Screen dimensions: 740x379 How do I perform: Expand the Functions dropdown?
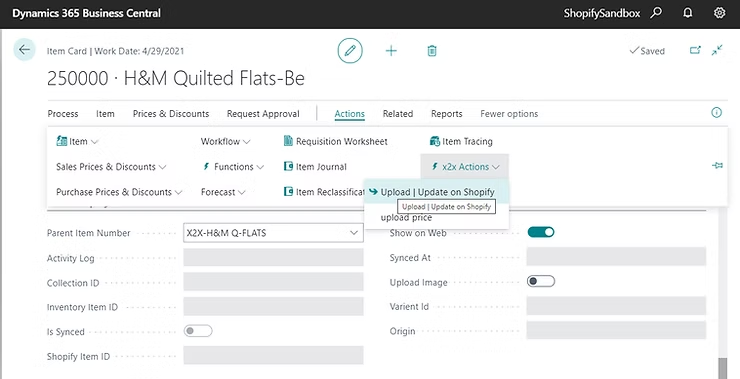(260, 167)
